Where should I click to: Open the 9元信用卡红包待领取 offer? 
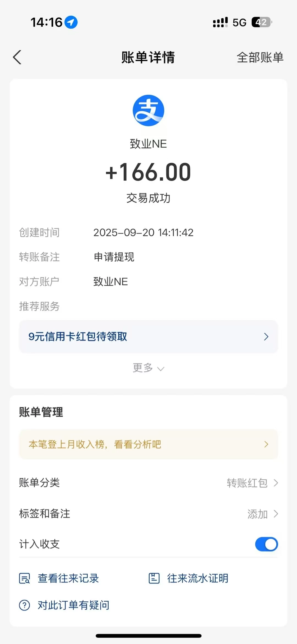click(x=148, y=337)
